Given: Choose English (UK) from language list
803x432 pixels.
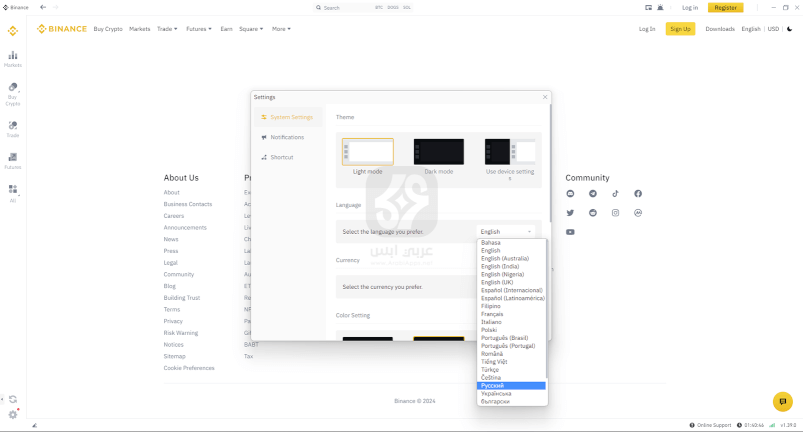Looking at the screenshot, I should (x=511, y=283).
